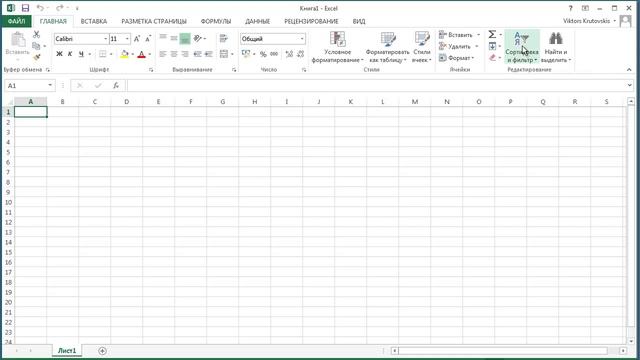The image size is (640, 360).
Task: Open Стили ячеек gallery
Action: click(422, 47)
